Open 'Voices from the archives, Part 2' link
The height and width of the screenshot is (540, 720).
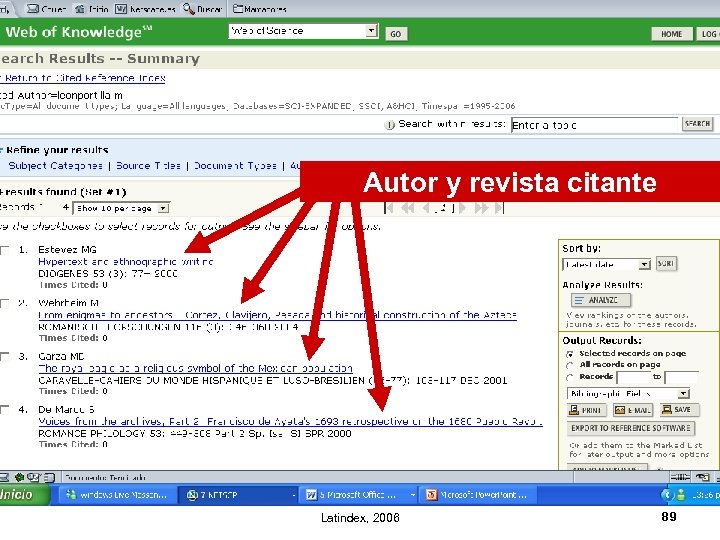coord(290,422)
